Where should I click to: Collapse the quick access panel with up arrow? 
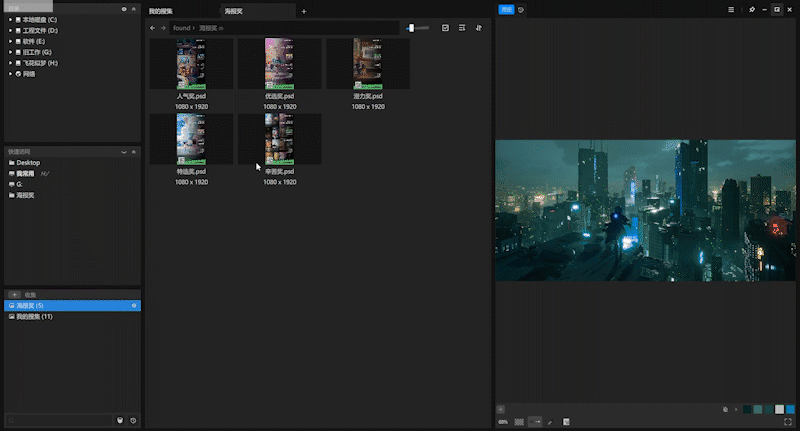coord(134,152)
